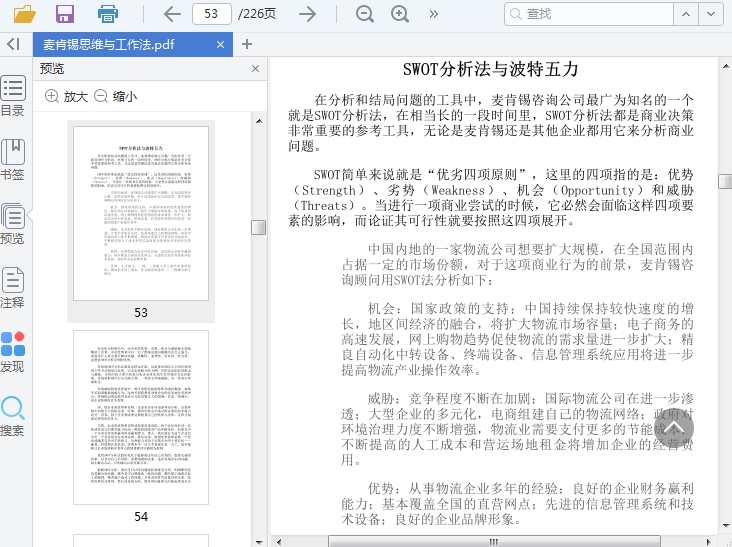Open the 发现 (discover) sidebar panel
This screenshot has width=732, height=547.
click(13, 352)
